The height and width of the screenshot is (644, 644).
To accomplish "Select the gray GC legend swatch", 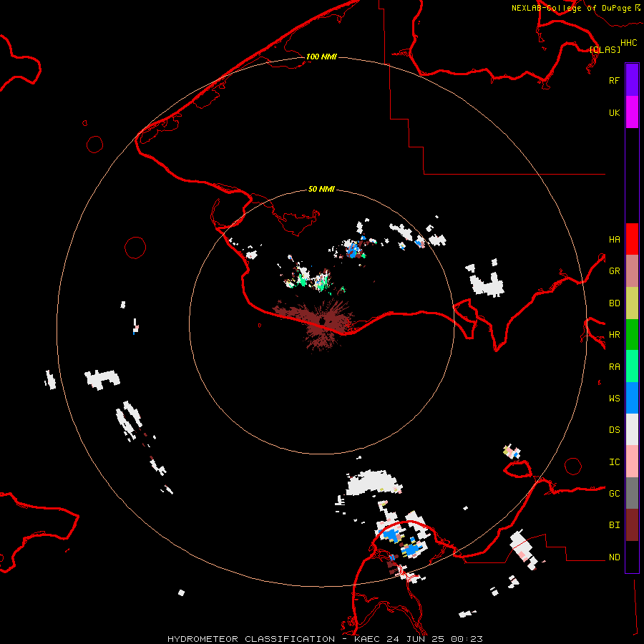I will tap(632, 493).
